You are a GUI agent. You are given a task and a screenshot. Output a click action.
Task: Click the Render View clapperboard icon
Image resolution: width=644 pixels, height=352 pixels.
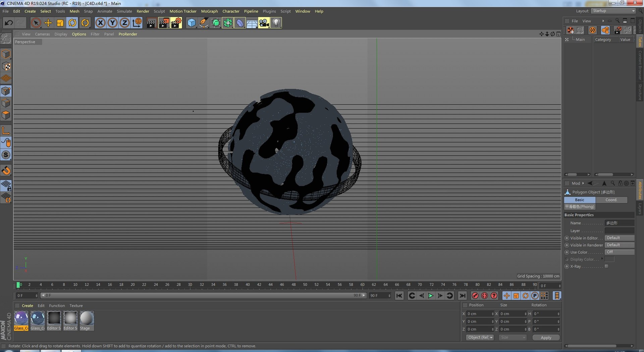click(x=151, y=23)
